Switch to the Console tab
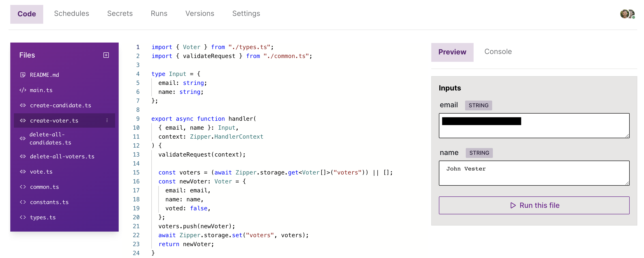Image resolution: width=644 pixels, height=258 pixels. click(x=498, y=52)
